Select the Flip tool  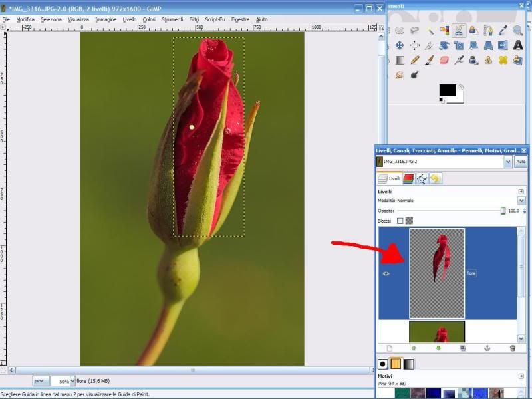[x=503, y=45]
